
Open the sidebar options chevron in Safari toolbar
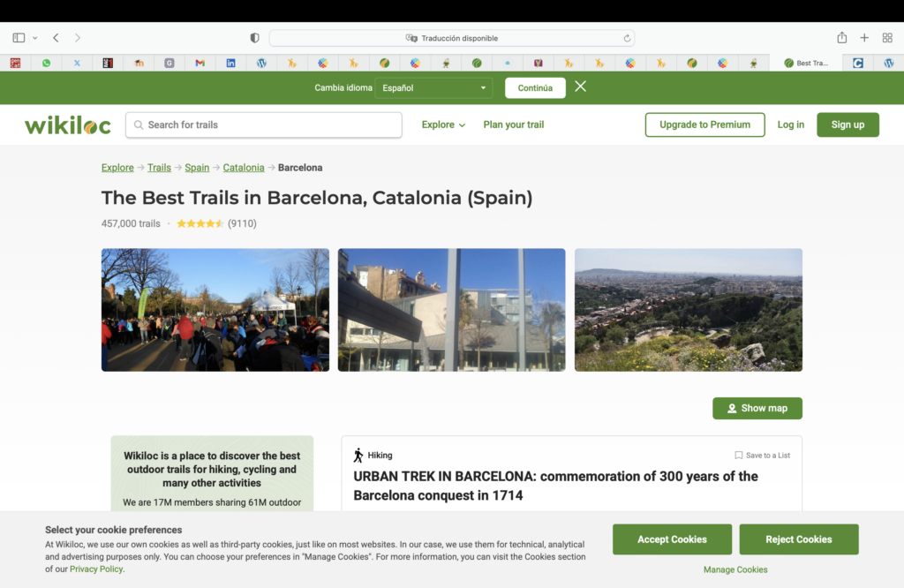35,38
